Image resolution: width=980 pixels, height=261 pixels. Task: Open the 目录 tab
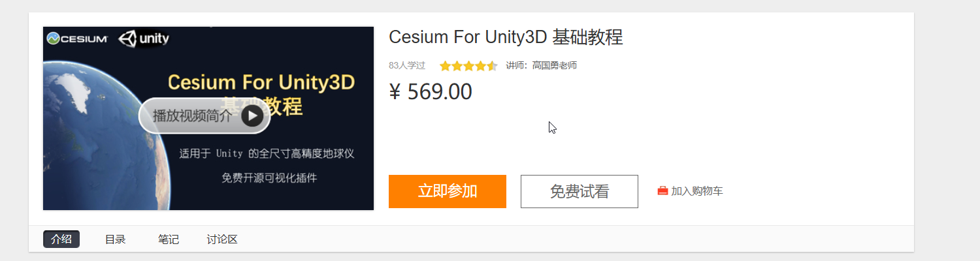pos(115,239)
